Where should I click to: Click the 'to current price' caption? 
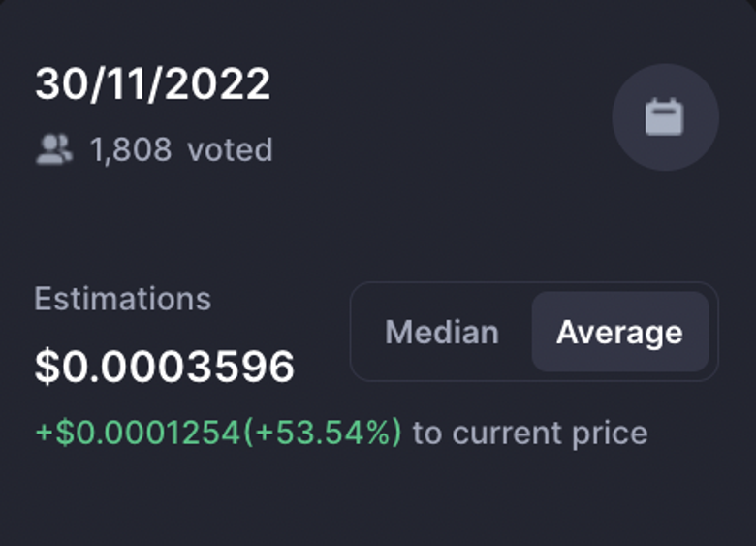(530, 434)
